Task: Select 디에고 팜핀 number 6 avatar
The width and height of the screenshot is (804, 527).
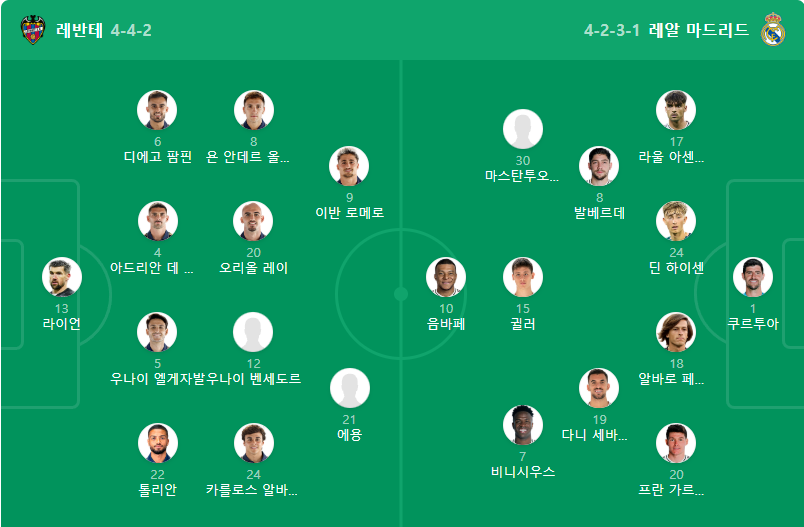Action: click(x=157, y=110)
